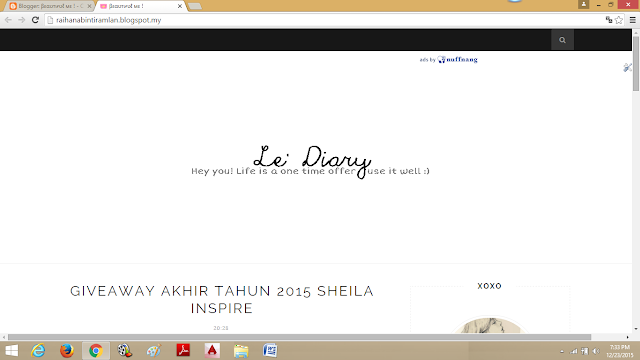
Task: Click the blog tagline text
Action: (310, 171)
